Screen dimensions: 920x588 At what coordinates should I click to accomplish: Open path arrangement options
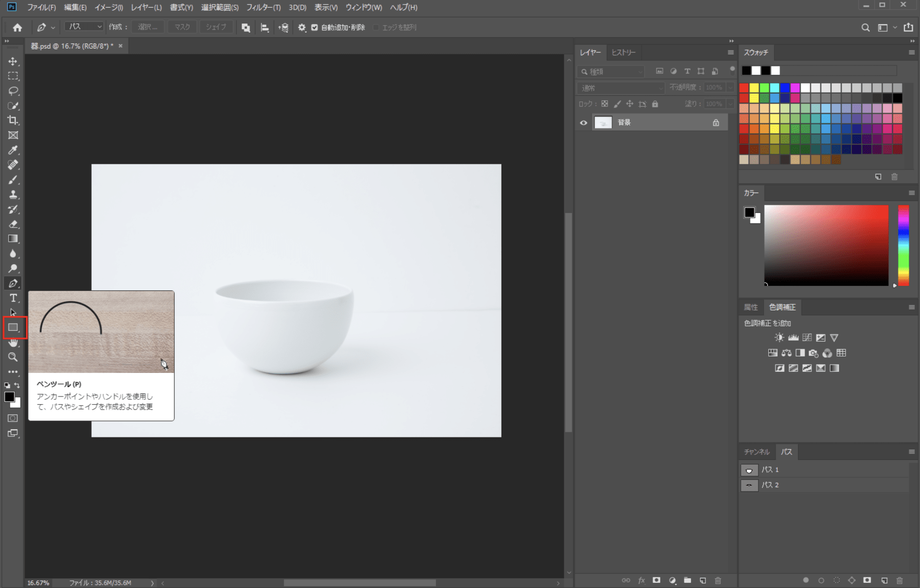coord(283,28)
